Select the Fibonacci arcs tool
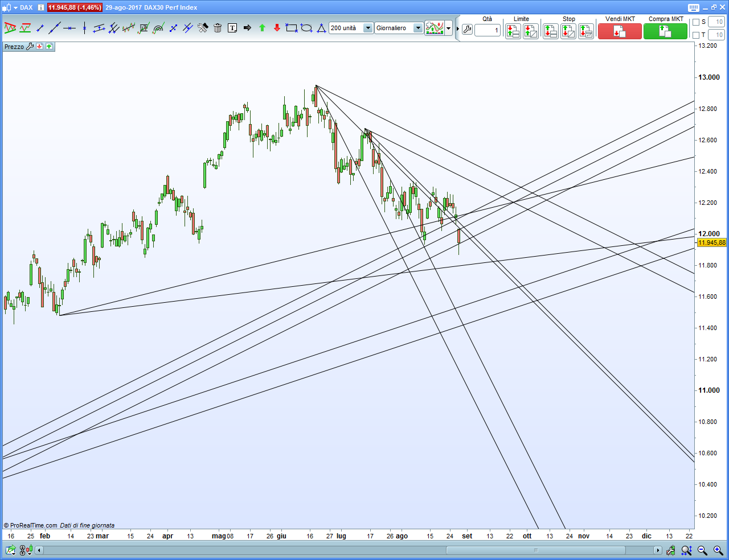729x560 pixels. tap(158, 28)
